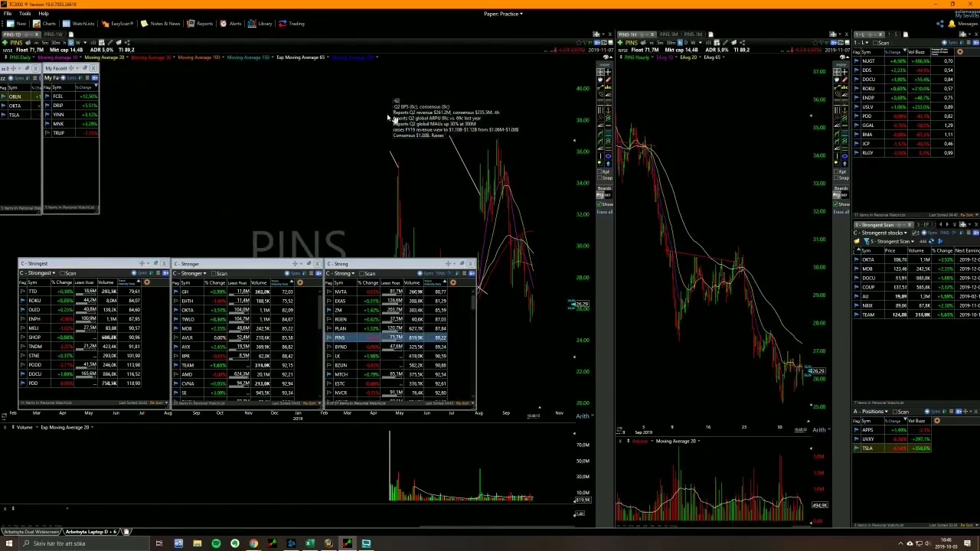Expand the 1 - L watchlist dropdown
Viewport: 980px width, 551px height.
point(865,42)
